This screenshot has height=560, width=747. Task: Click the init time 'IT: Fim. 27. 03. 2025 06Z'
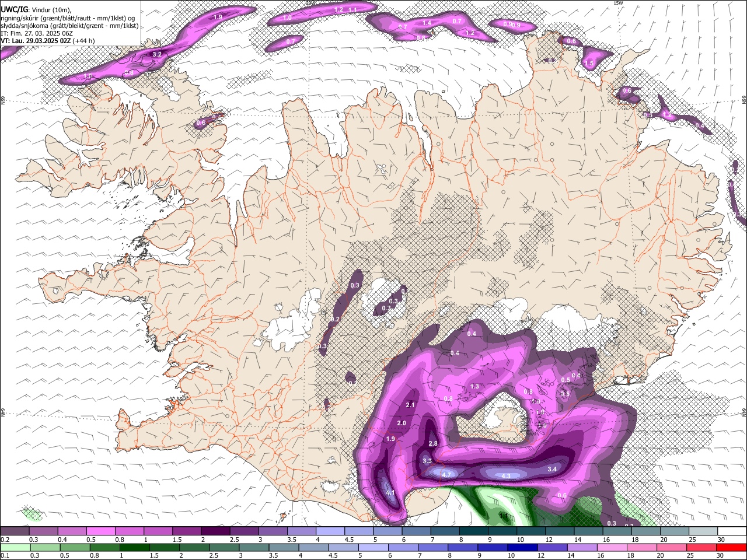coord(36,33)
